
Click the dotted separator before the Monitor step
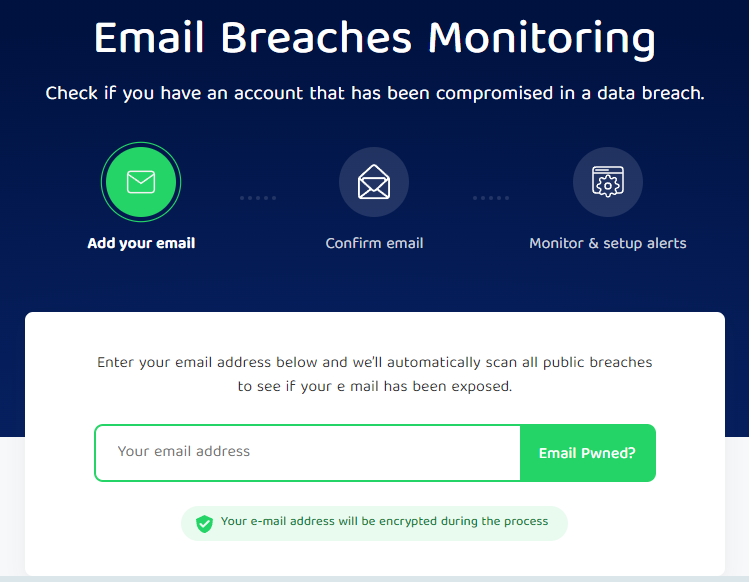coord(490,198)
